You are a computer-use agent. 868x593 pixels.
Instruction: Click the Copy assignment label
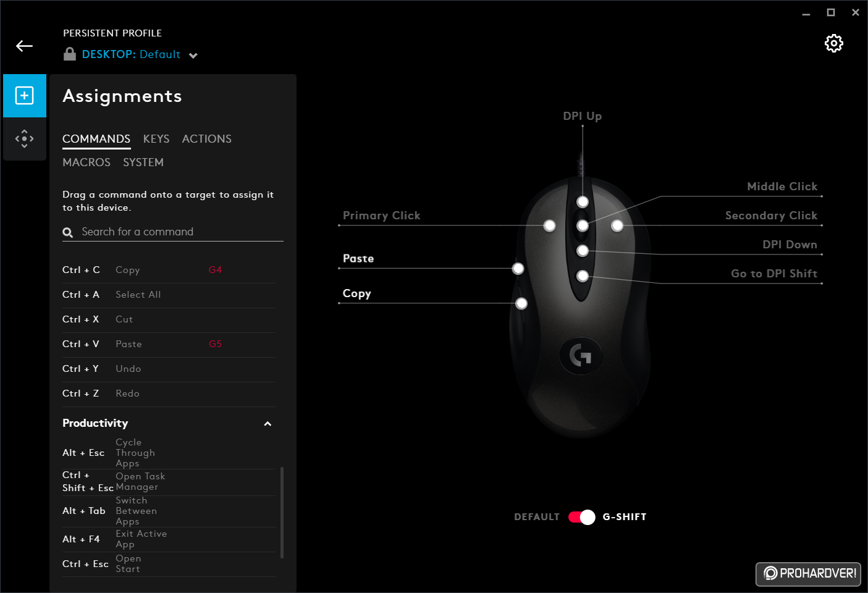[x=357, y=294]
